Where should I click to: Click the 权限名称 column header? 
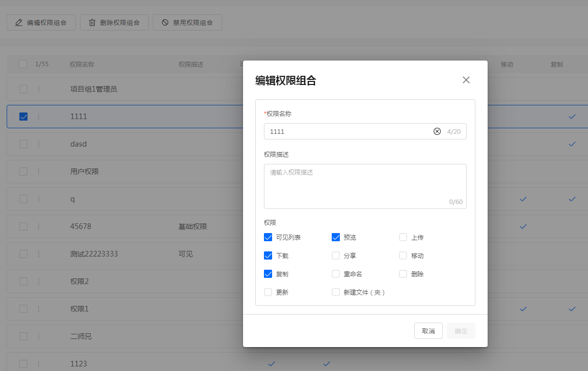pyautogui.click(x=82, y=65)
